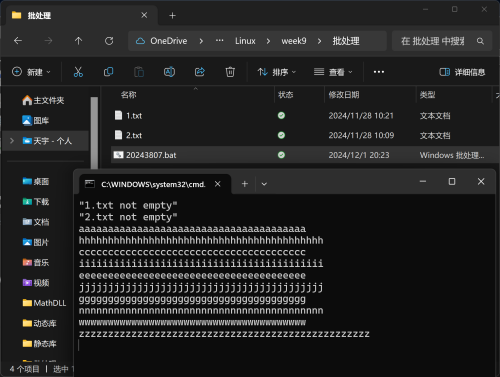Open 主文件夹 in the sidebar
This screenshot has height=377, width=500.
[43, 100]
